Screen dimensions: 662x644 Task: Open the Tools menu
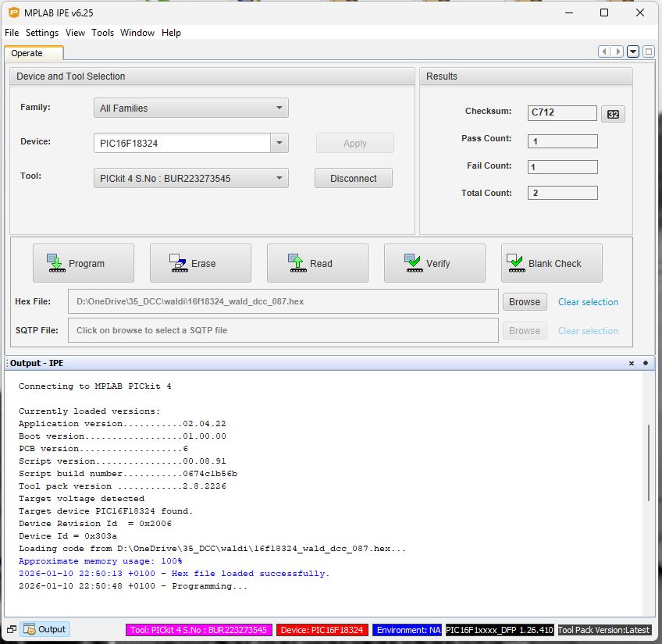point(102,33)
